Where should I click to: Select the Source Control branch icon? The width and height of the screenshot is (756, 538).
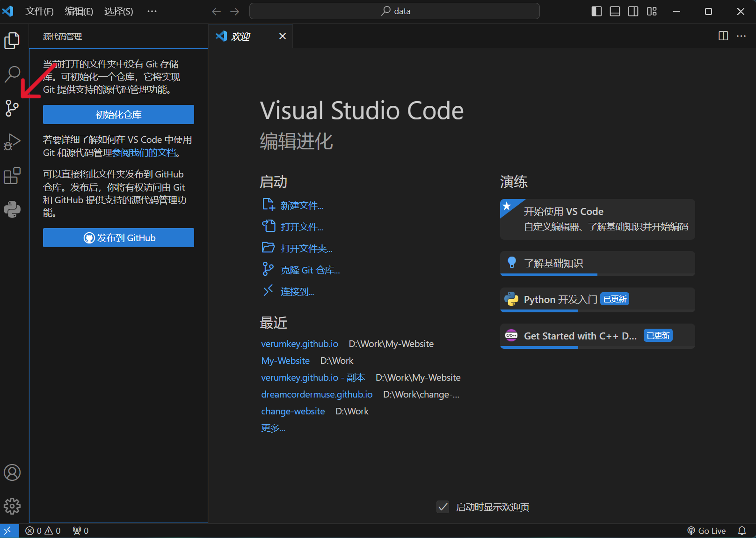[12, 108]
